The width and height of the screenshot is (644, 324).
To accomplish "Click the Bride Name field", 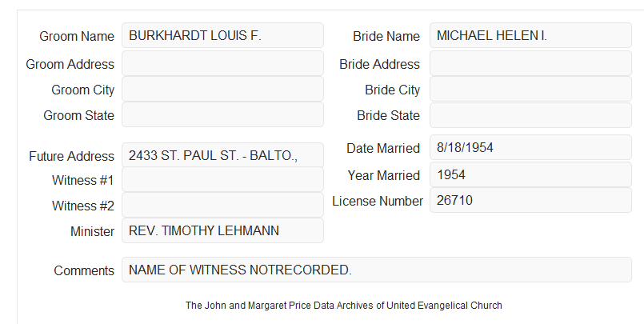I will tap(530, 35).
